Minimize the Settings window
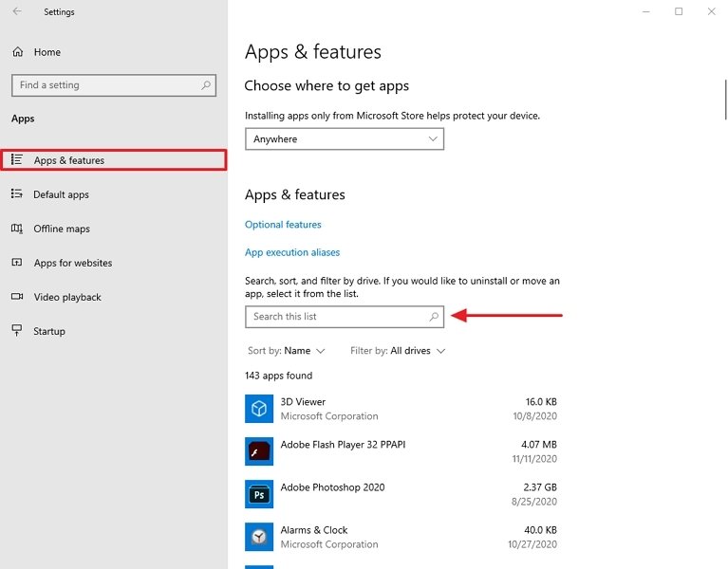 tap(645, 11)
